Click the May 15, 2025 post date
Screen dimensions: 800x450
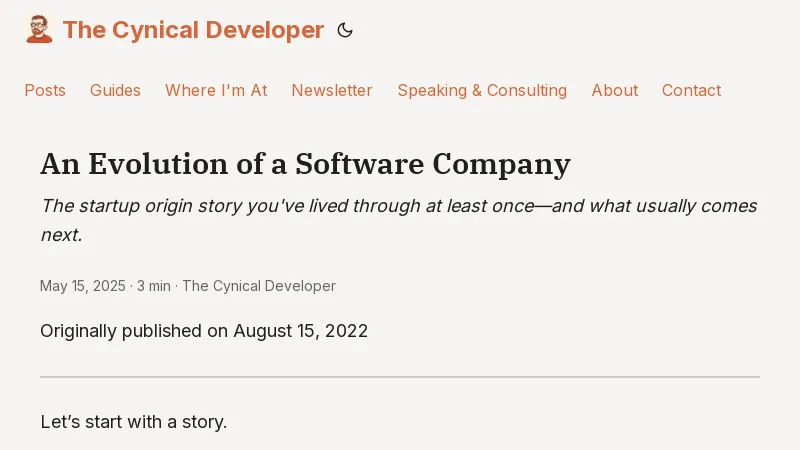tap(83, 286)
